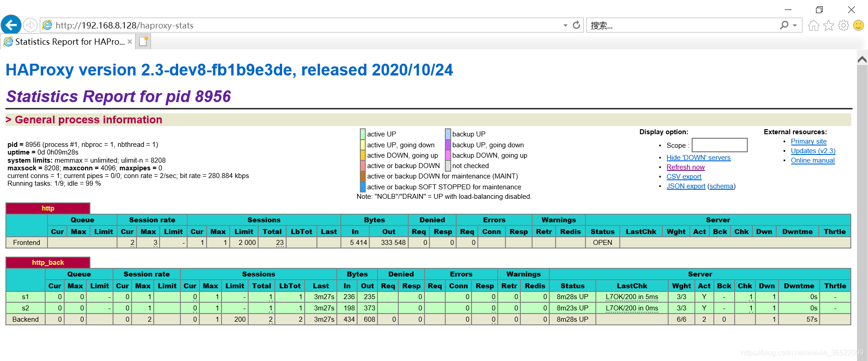Click Frontend total sessions value 23
The height and width of the screenshot is (361, 868).
coord(280,243)
